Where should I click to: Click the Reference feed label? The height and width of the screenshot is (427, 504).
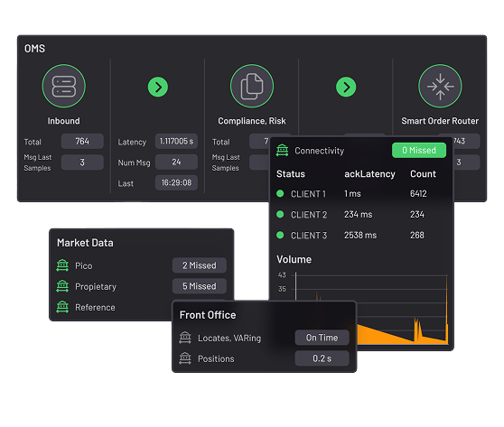[x=95, y=308]
